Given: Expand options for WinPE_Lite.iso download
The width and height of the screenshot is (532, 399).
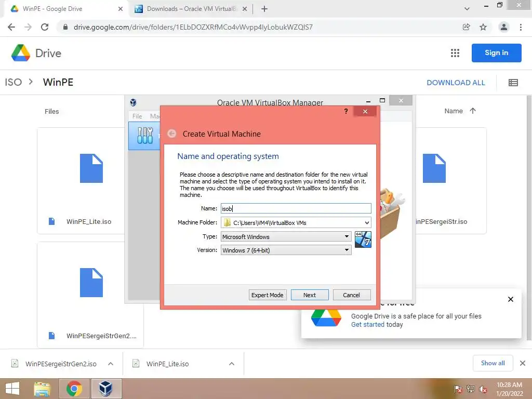Looking at the screenshot, I should pos(232,364).
